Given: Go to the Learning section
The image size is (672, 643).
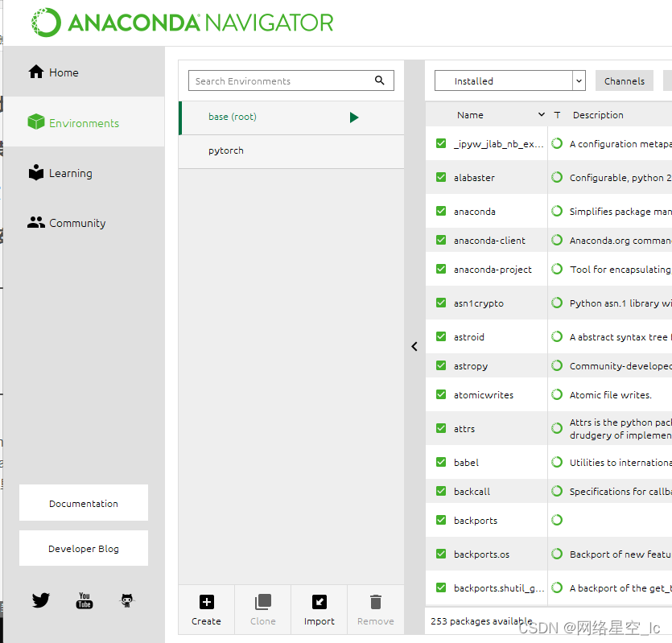Looking at the screenshot, I should [x=84, y=173].
